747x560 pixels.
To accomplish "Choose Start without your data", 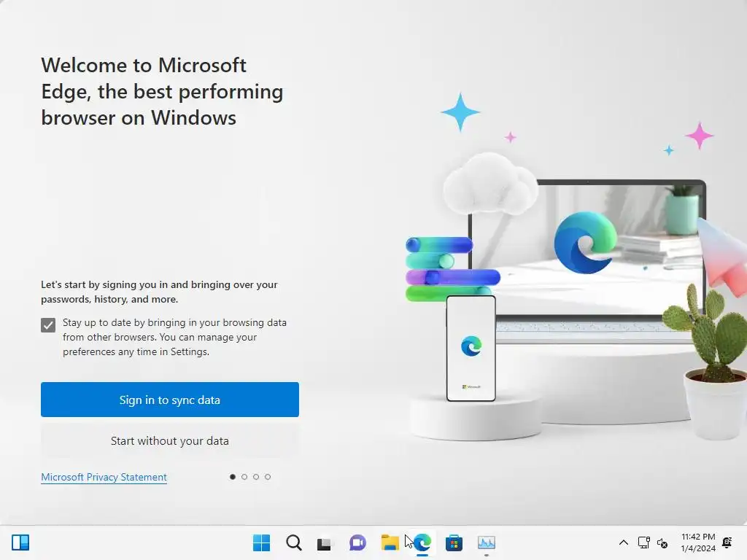I will [169, 441].
